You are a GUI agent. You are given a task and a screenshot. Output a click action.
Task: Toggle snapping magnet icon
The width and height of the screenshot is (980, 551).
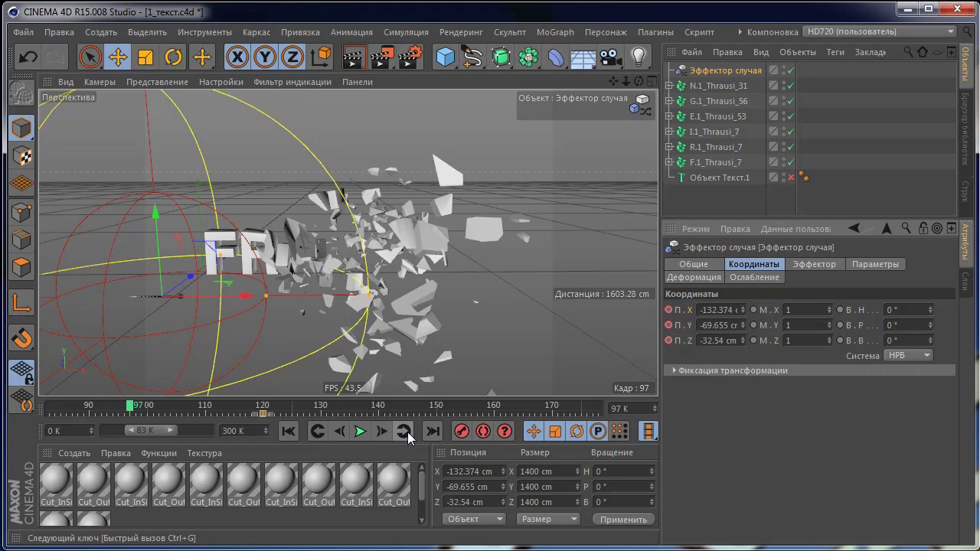[21, 337]
